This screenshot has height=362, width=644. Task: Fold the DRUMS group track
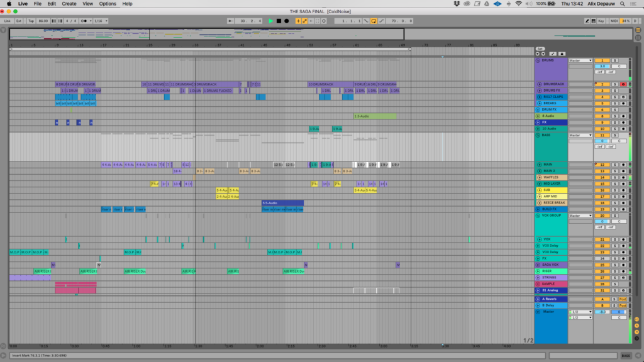(x=538, y=60)
